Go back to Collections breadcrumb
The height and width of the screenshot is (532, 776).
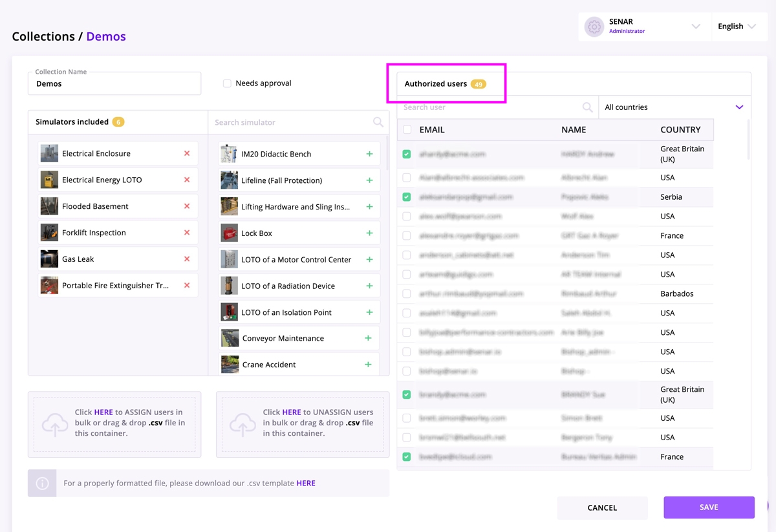[43, 37]
